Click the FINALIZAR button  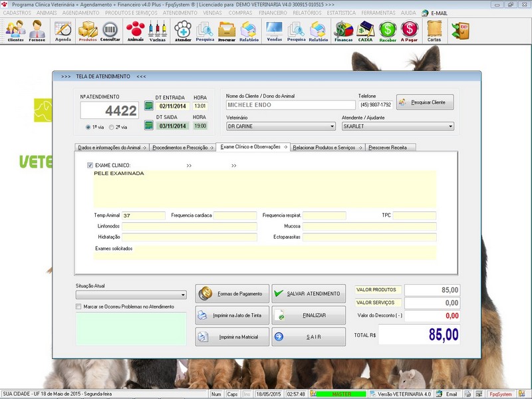point(309,315)
